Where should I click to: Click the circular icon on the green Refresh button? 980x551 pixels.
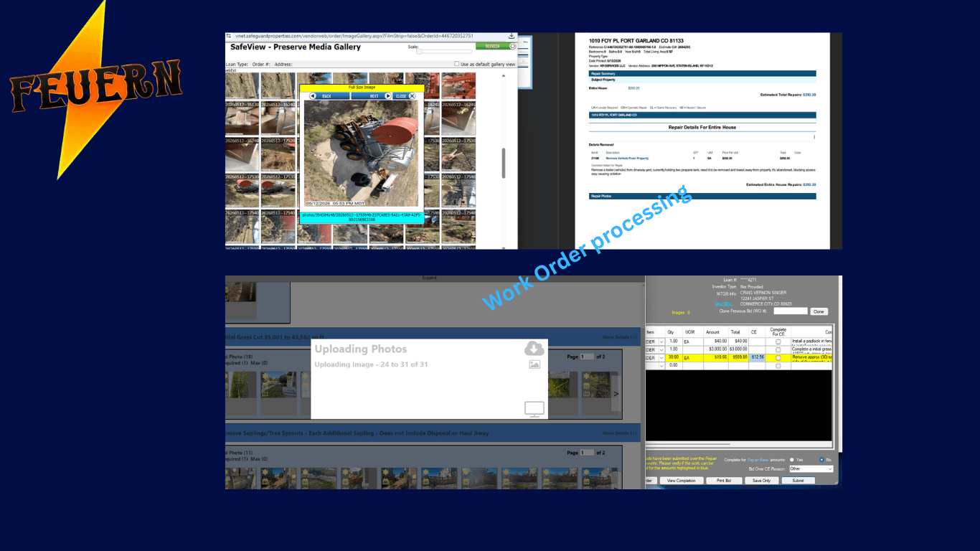point(512,46)
